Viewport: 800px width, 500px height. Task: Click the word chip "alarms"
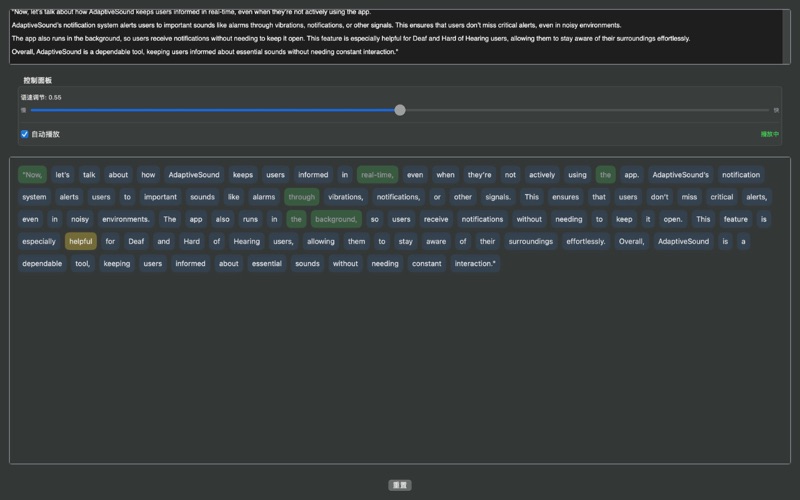(x=264, y=197)
